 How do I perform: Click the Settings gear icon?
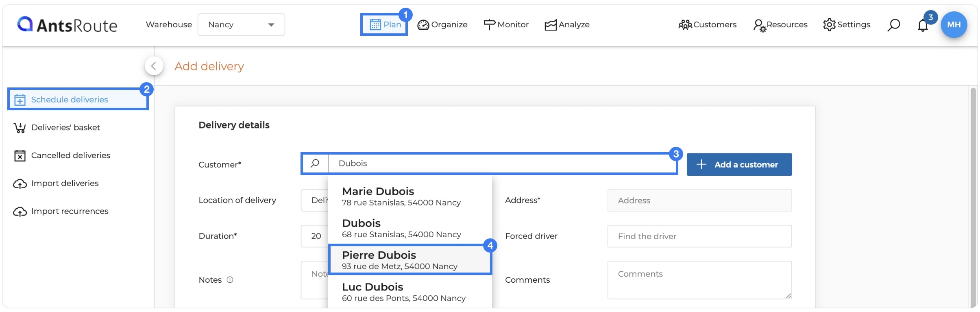pos(830,25)
